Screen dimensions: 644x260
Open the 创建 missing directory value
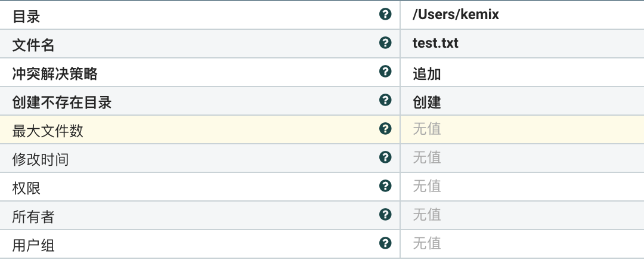click(x=427, y=102)
